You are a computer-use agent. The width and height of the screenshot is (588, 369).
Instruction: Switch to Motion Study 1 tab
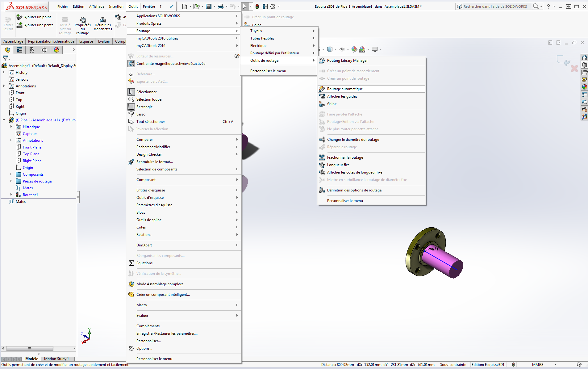pyautogui.click(x=56, y=359)
